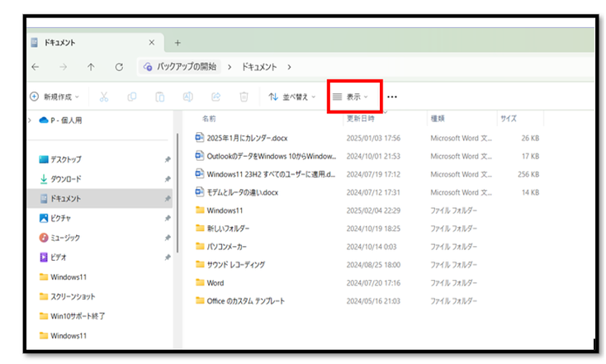Click ドキュメント breadcrumb in address bar

(259, 67)
